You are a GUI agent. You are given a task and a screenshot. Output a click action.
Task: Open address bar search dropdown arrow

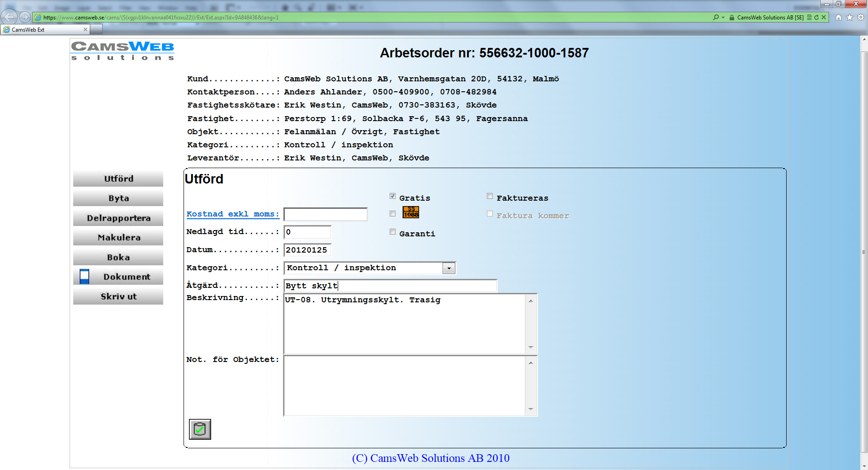[x=723, y=18]
